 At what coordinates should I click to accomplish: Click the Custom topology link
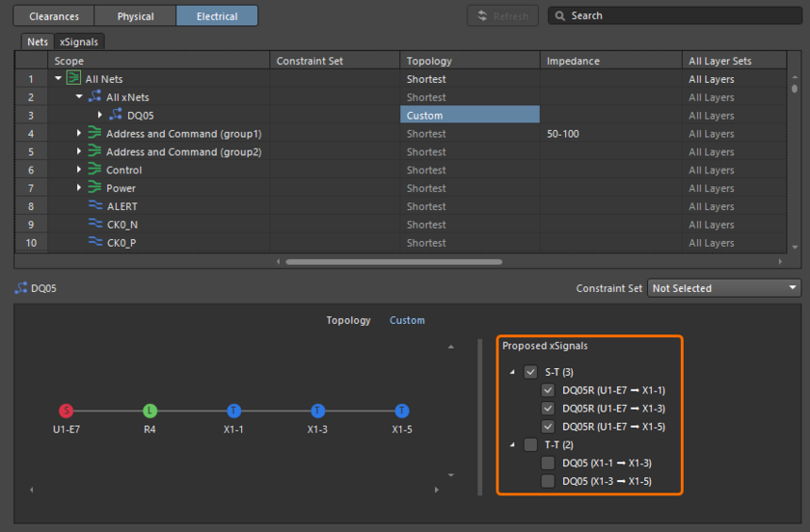coord(407,320)
